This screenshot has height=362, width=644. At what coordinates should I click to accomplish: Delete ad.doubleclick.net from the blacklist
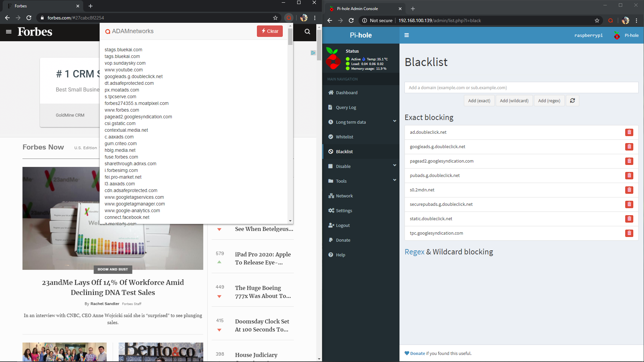click(629, 132)
